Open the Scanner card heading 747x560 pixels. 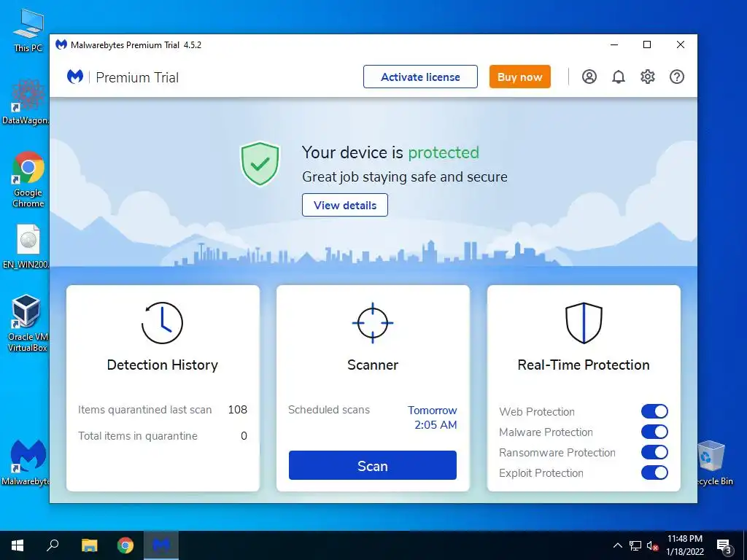[x=373, y=365]
